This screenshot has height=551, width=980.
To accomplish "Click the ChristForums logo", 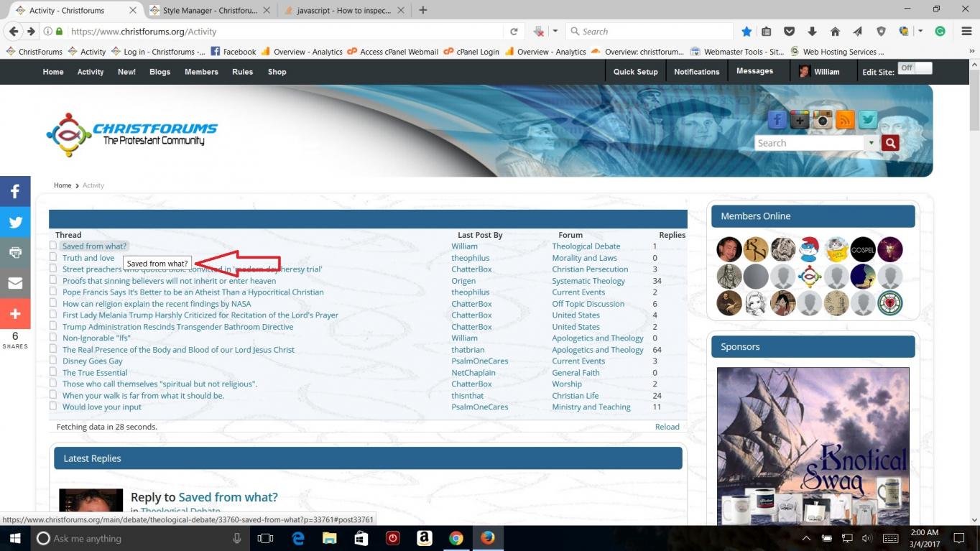I will click(x=131, y=134).
